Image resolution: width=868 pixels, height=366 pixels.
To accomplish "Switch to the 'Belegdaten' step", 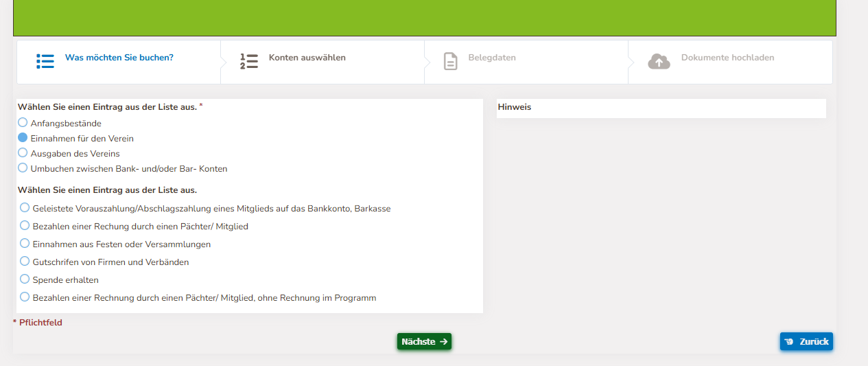I will click(x=491, y=58).
